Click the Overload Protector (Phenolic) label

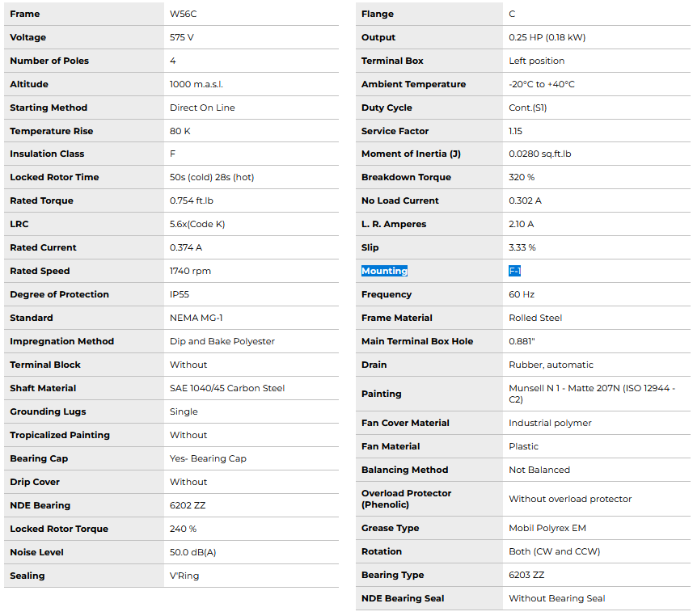pos(406,499)
